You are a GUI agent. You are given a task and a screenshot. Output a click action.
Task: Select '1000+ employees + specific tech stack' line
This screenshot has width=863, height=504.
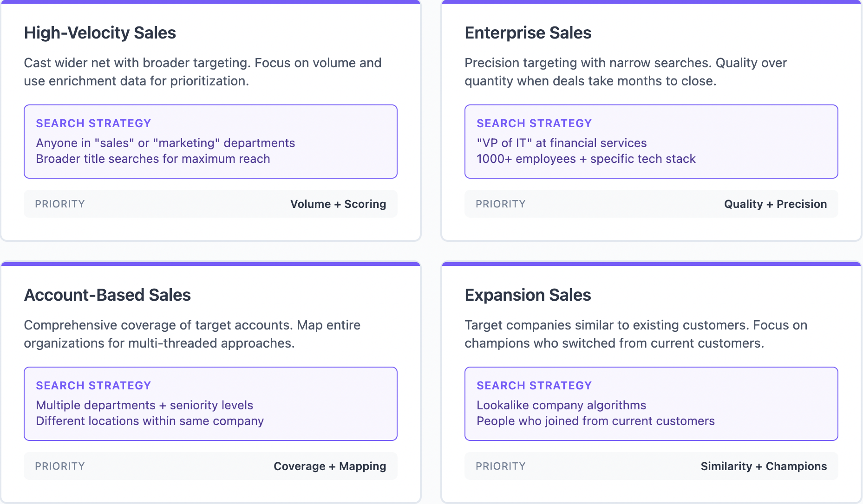[586, 159]
